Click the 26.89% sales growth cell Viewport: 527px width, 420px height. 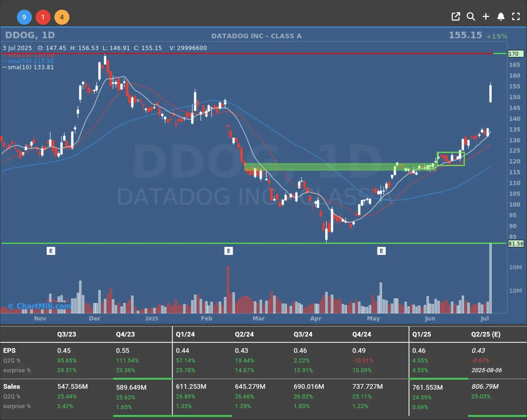coord(185,397)
